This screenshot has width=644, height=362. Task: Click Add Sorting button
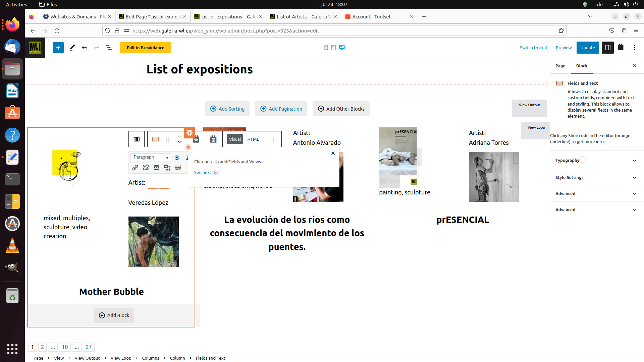click(227, 109)
